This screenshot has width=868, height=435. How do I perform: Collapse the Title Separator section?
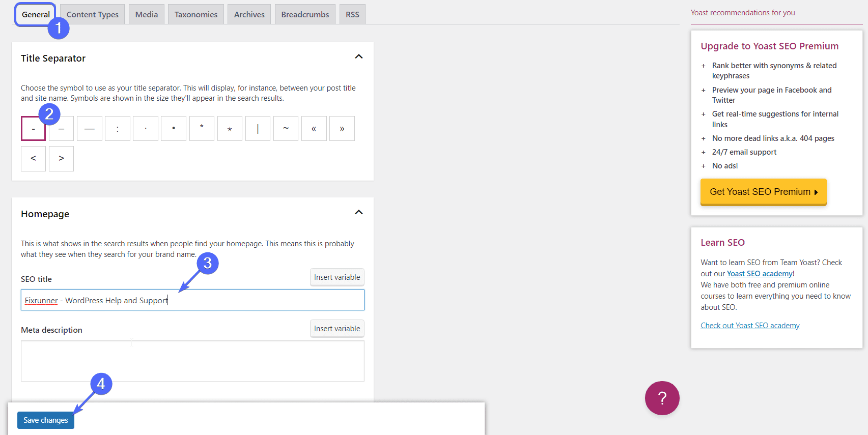(x=359, y=56)
